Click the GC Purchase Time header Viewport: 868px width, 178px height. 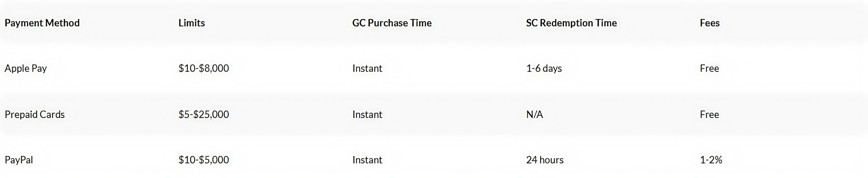(392, 23)
